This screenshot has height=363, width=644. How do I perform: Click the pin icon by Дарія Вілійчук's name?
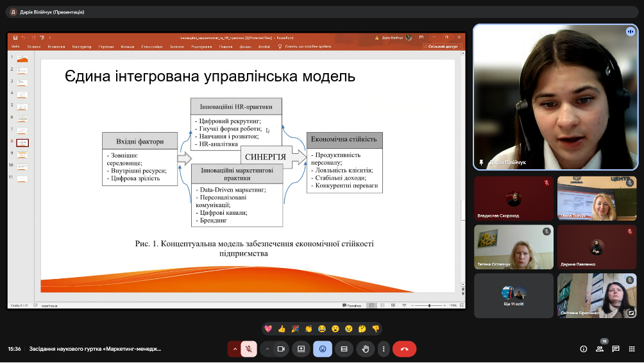[x=481, y=162]
